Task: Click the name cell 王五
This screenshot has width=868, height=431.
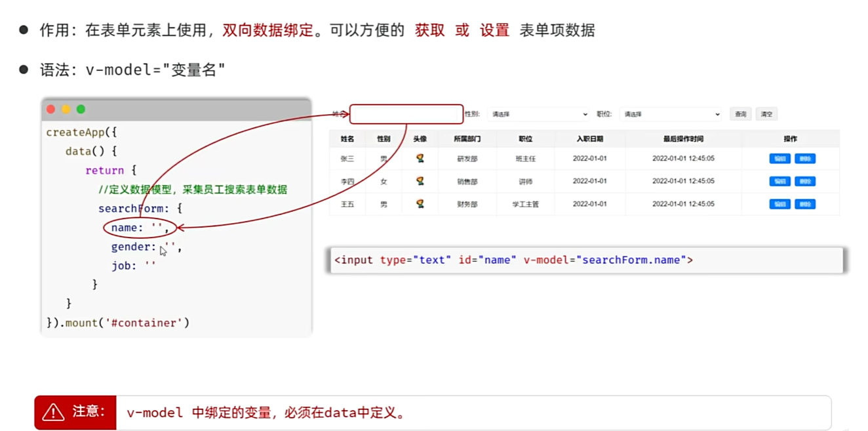Action: coord(347,205)
